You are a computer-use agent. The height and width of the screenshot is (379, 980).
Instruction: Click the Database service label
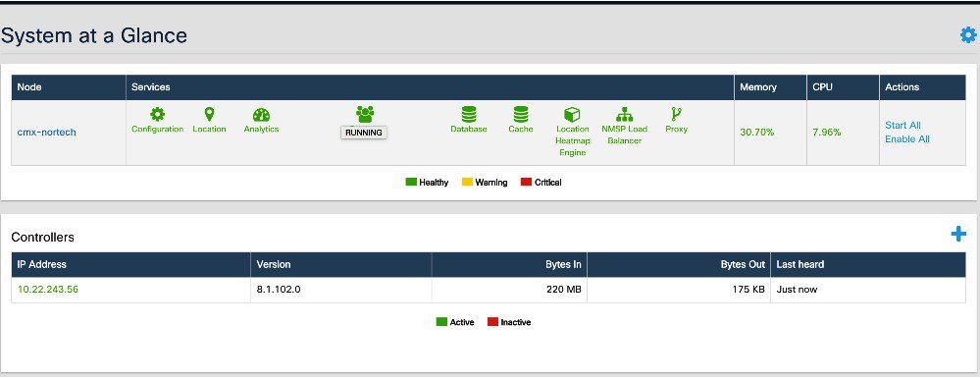point(469,129)
